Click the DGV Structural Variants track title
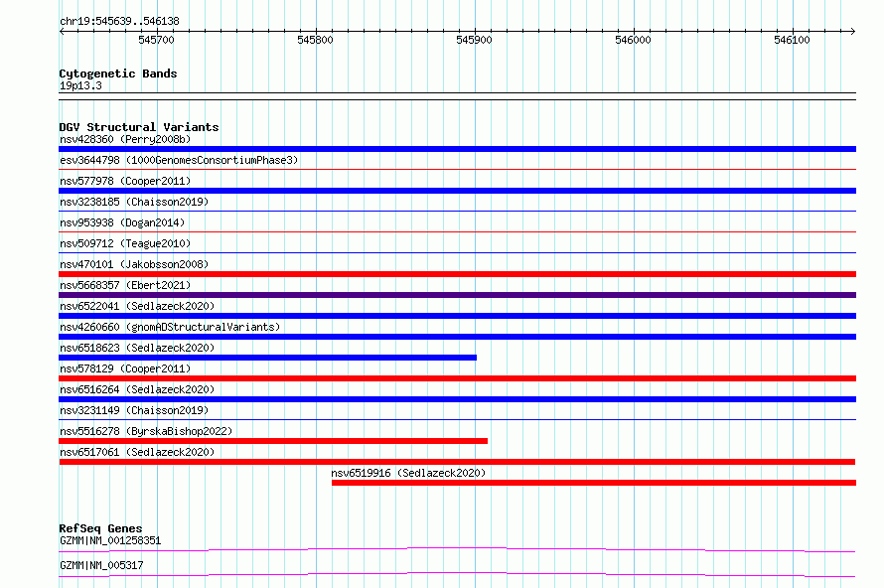 pyautogui.click(x=139, y=127)
